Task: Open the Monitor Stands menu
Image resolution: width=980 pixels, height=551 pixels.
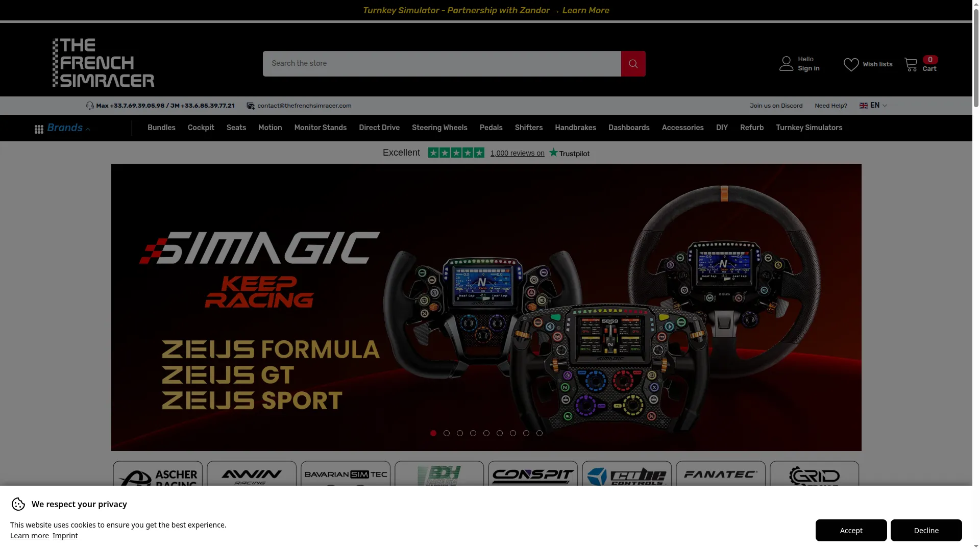Action: 321,128
